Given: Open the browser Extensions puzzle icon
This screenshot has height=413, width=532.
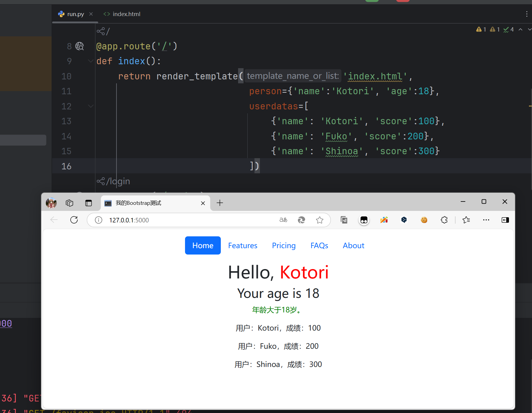Looking at the screenshot, I should tap(444, 220).
